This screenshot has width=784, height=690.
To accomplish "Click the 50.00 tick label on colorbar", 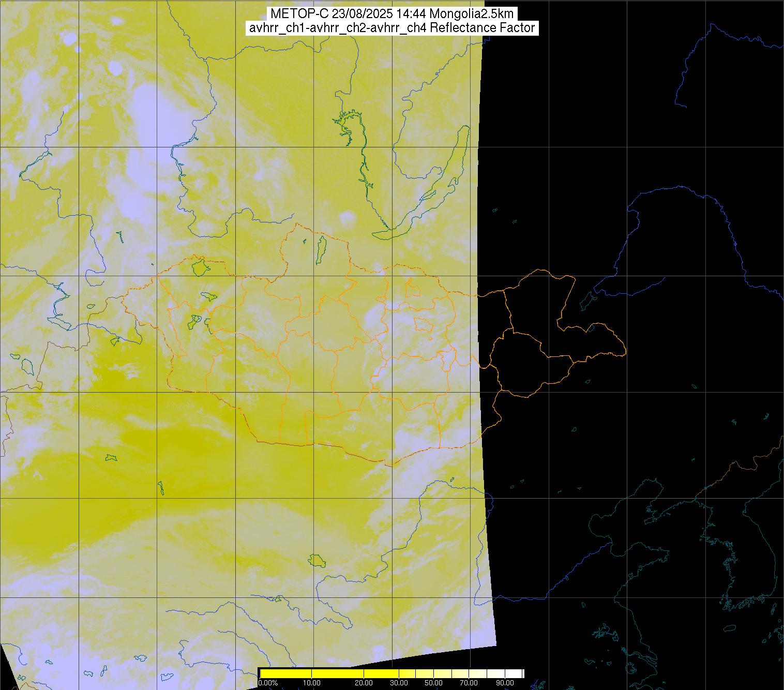I will pyautogui.click(x=433, y=683).
